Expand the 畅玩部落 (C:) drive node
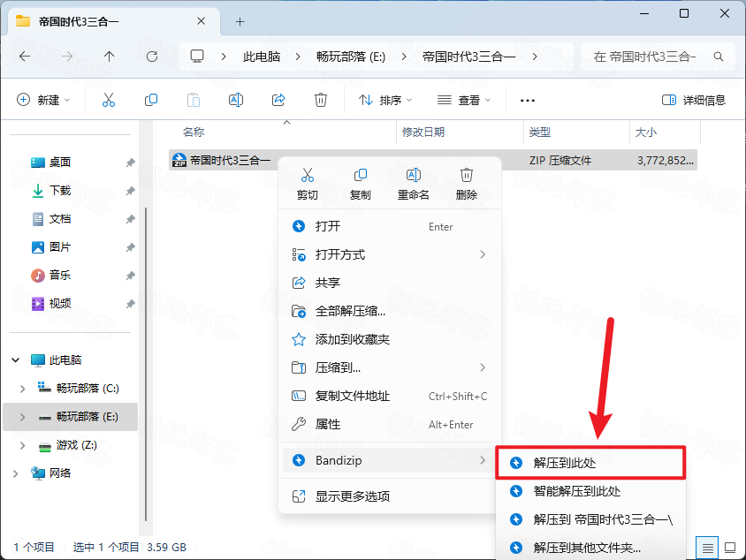Image resolution: width=746 pixels, height=560 pixels. 22,389
